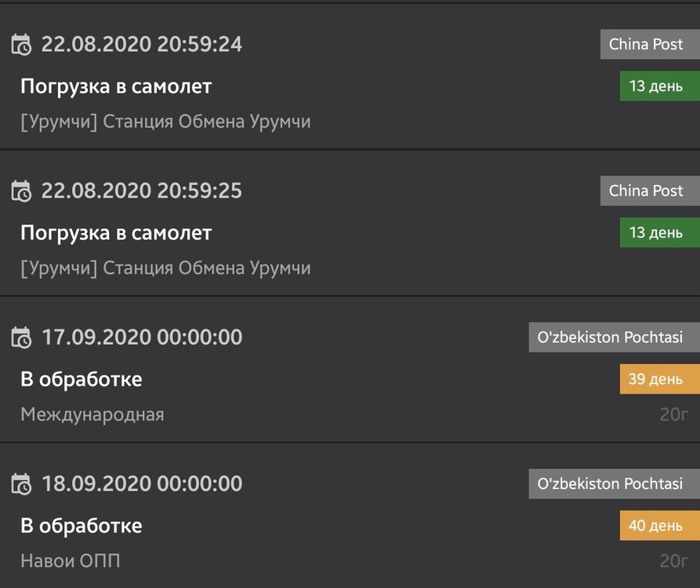Screen dimensions: 700x588
Task: Click the timestamp 18.09.2020 00:00:00
Action: (143, 484)
